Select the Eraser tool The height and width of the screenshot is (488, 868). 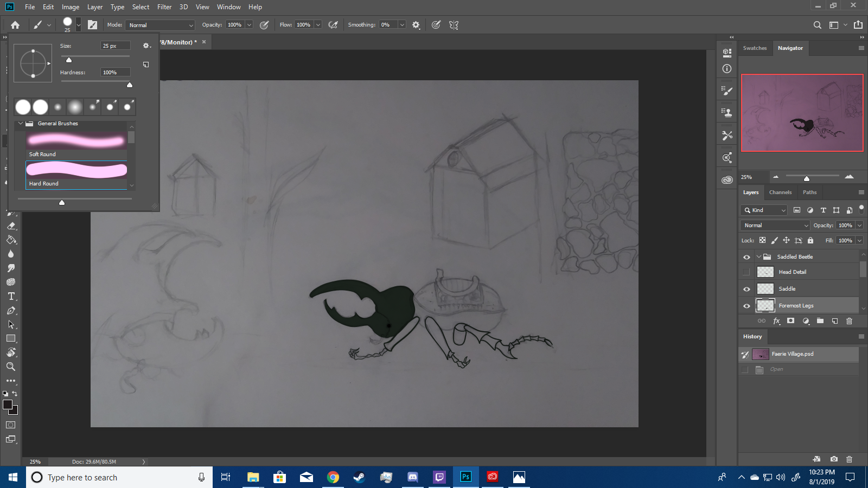[x=11, y=226]
